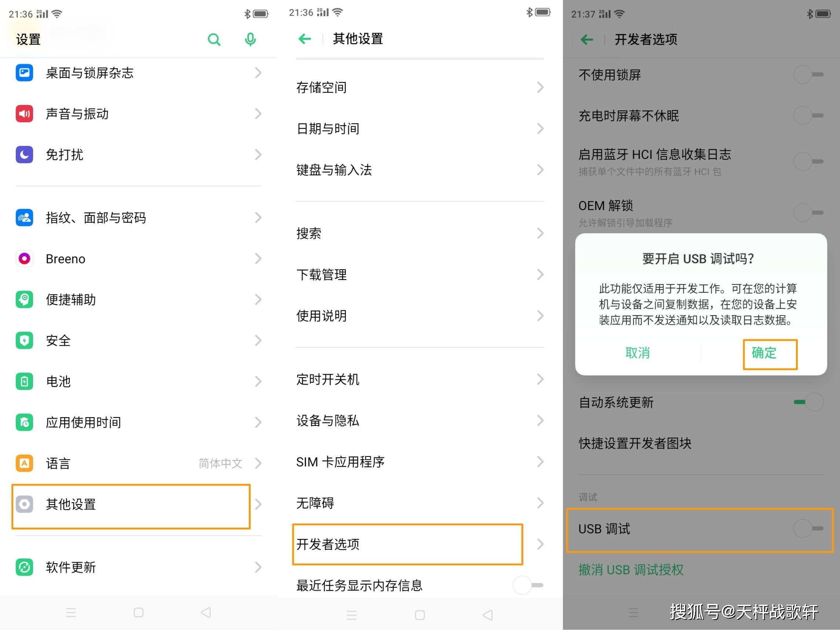Toggle 不使用锁屏 switch
Screen dimensions: 840x630
[808, 74]
